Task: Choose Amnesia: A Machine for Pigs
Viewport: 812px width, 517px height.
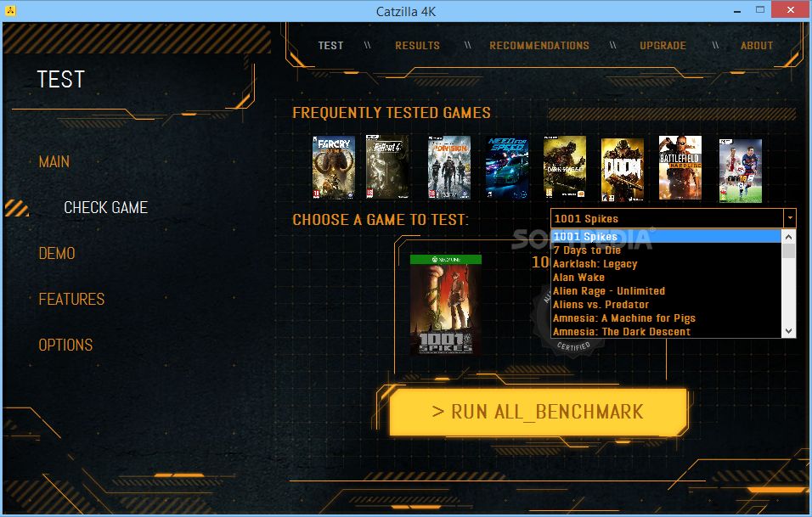Action: pos(666,318)
